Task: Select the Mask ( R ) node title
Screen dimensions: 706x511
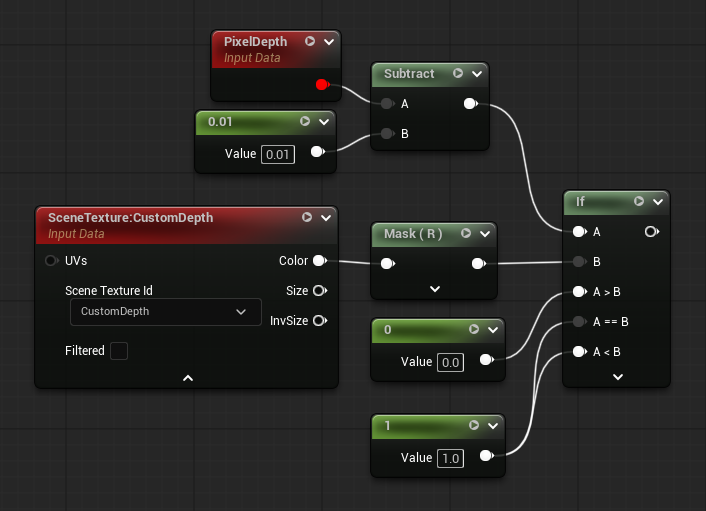Action: point(413,234)
